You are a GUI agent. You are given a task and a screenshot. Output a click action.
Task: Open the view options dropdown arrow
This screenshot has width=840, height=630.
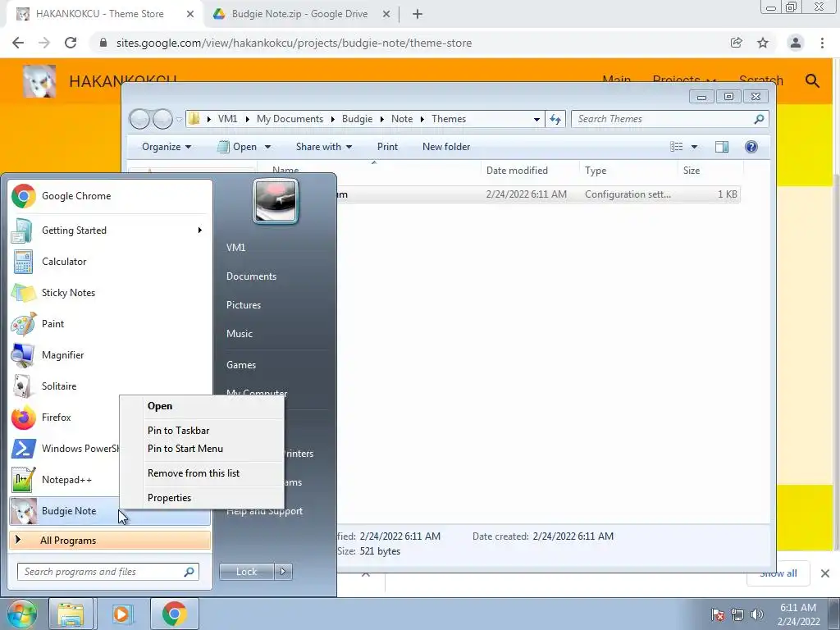coord(694,147)
